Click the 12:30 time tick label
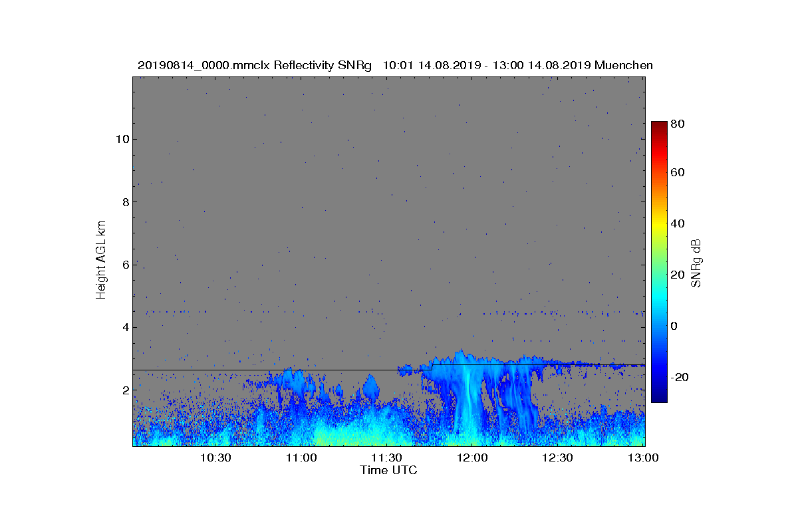The width and height of the screenshot is (798, 532). (x=557, y=458)
